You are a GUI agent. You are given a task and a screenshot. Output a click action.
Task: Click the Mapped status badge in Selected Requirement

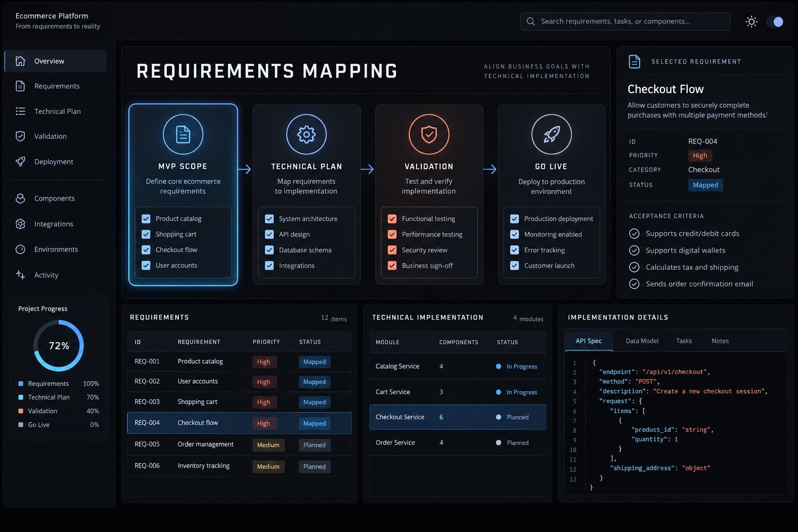click(x=706, y=185)
